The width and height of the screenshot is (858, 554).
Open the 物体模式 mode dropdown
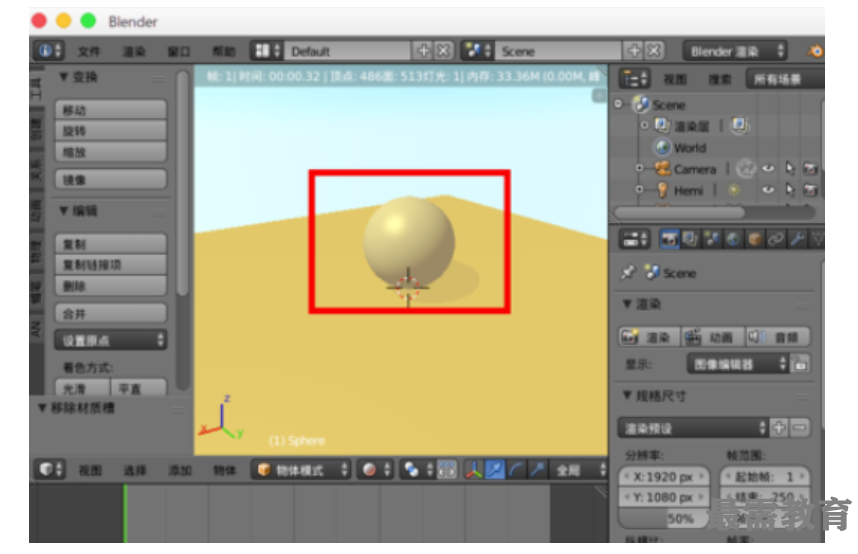click(x=300, y=470)
